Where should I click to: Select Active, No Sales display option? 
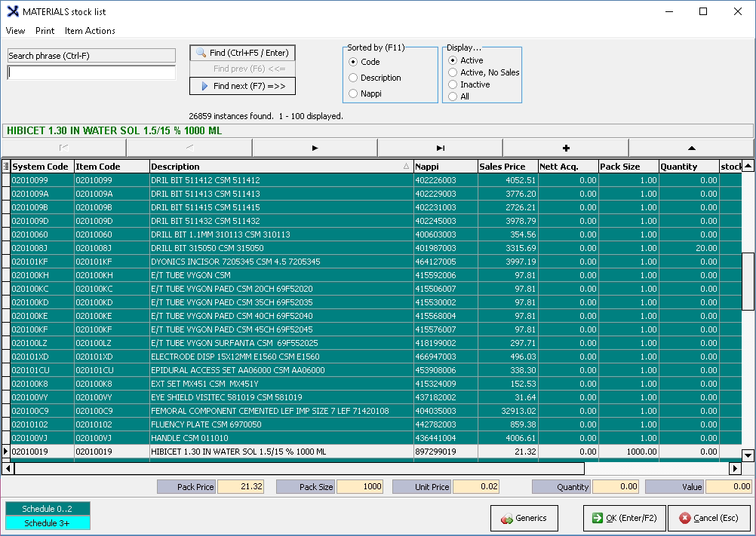click(453, 72)
